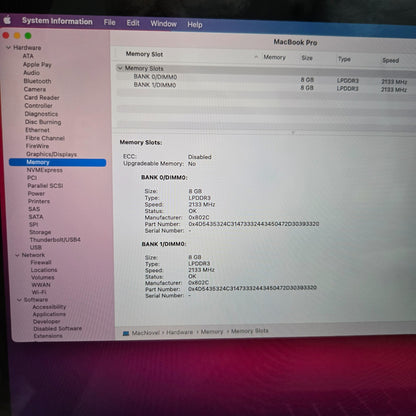Click the green zoom window button
This screenshot has width=416, height=416.
28,36
